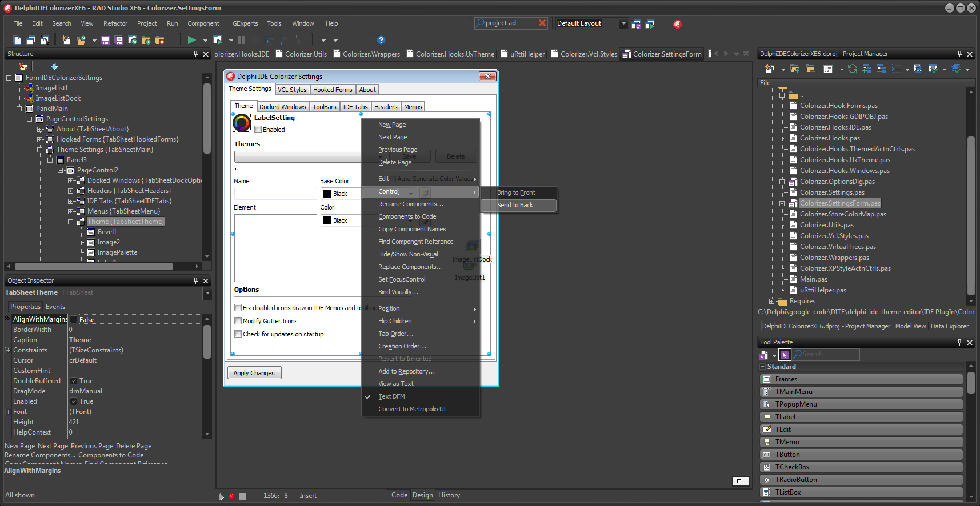The image size is (980, 506).
Task: Open the Refactor menu
Action: tap(115, 23)
